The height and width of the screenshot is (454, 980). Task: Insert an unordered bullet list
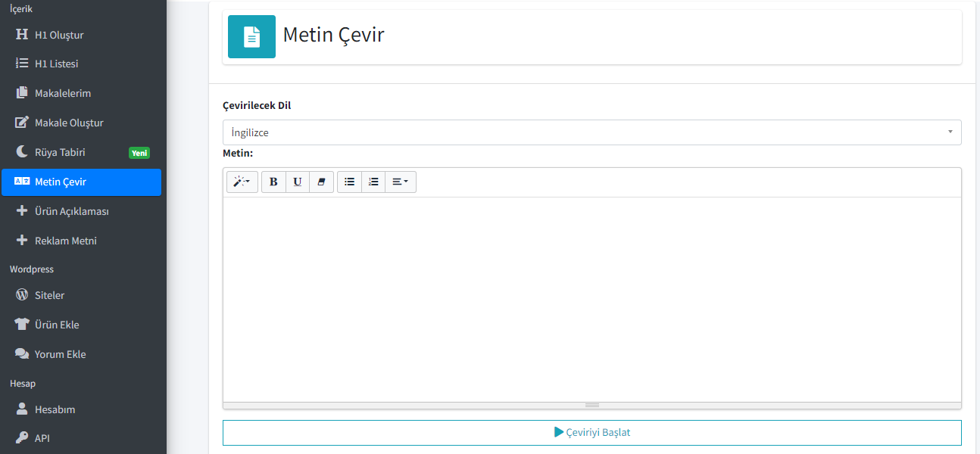click(x=349, y=182)
